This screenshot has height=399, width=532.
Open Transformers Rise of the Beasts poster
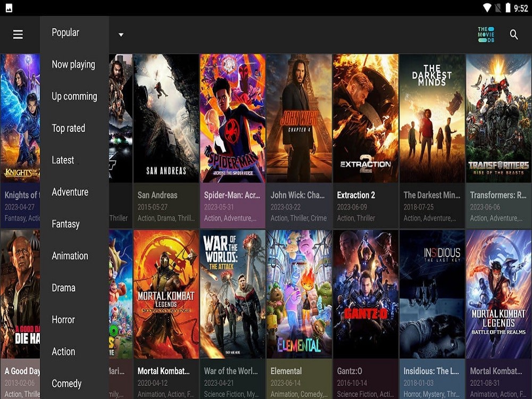pos(498,119)
